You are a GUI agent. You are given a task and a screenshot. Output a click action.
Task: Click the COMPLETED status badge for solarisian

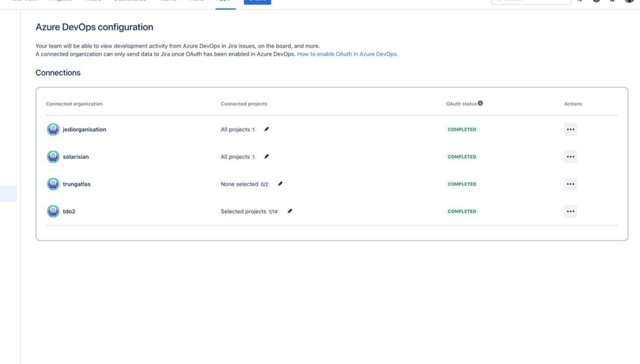(x=462, y=157)
